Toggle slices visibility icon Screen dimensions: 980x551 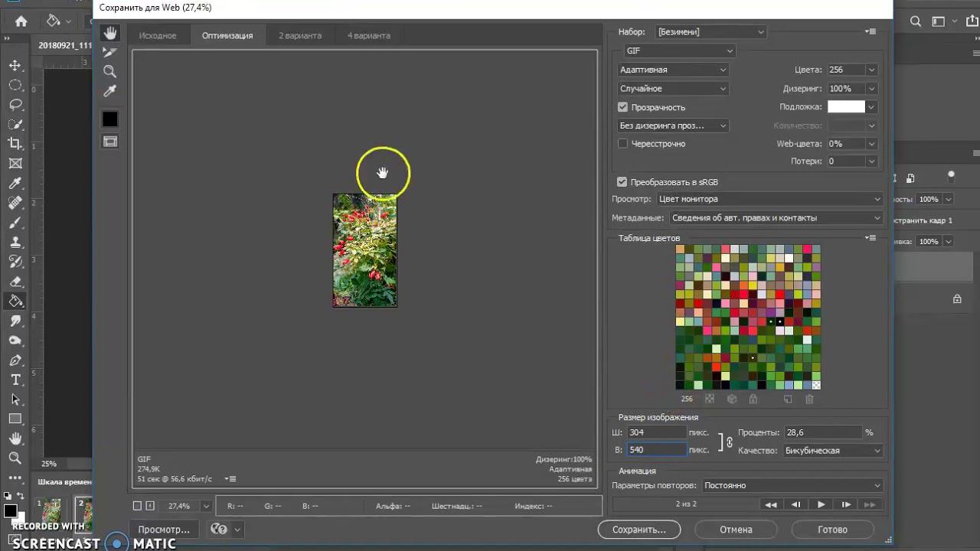click(110, 142)
